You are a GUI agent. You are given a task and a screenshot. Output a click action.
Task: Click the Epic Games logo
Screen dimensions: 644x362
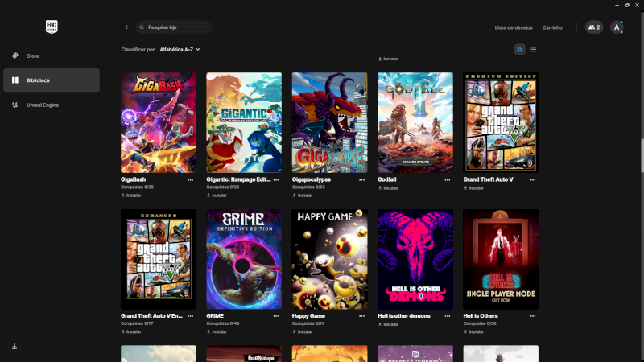(52, 27)
